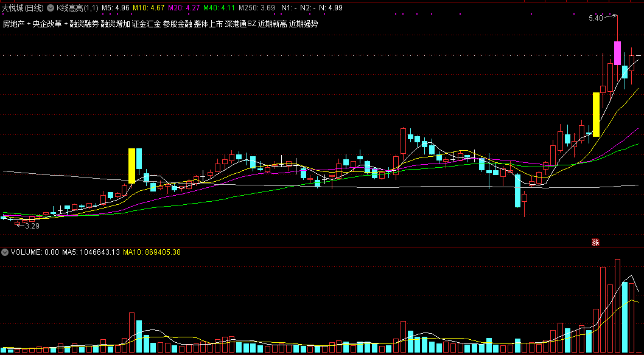
Task: Open the K线高亮 indicator dropdown arrow
Action: coord(51,8)
